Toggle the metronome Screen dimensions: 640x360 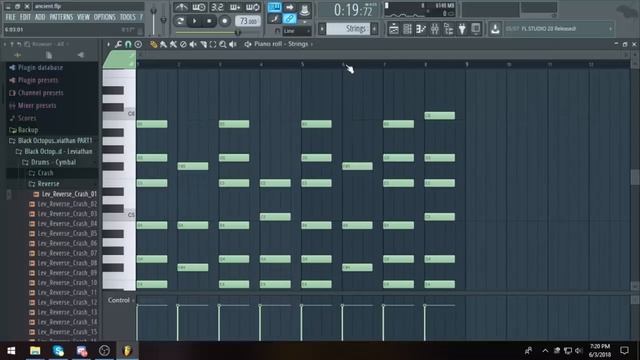click(181, 7)
